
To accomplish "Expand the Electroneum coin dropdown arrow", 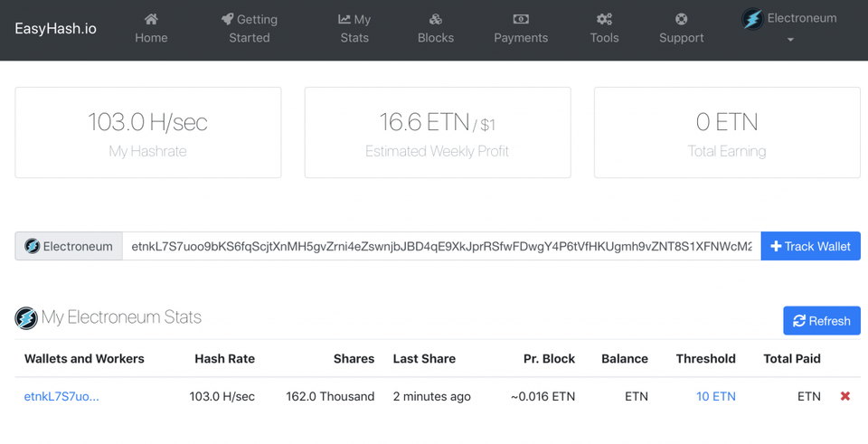I will [790, 40].
